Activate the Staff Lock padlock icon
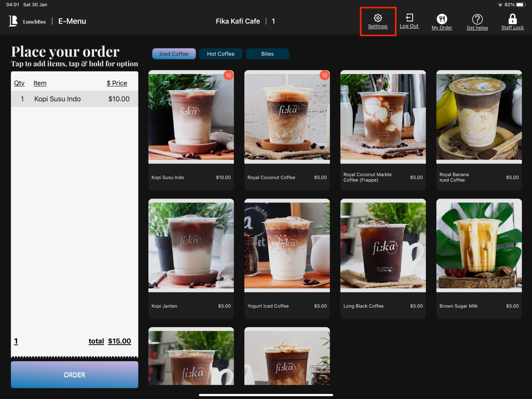Viewport: 532px width, 399px height. (512, 19)
